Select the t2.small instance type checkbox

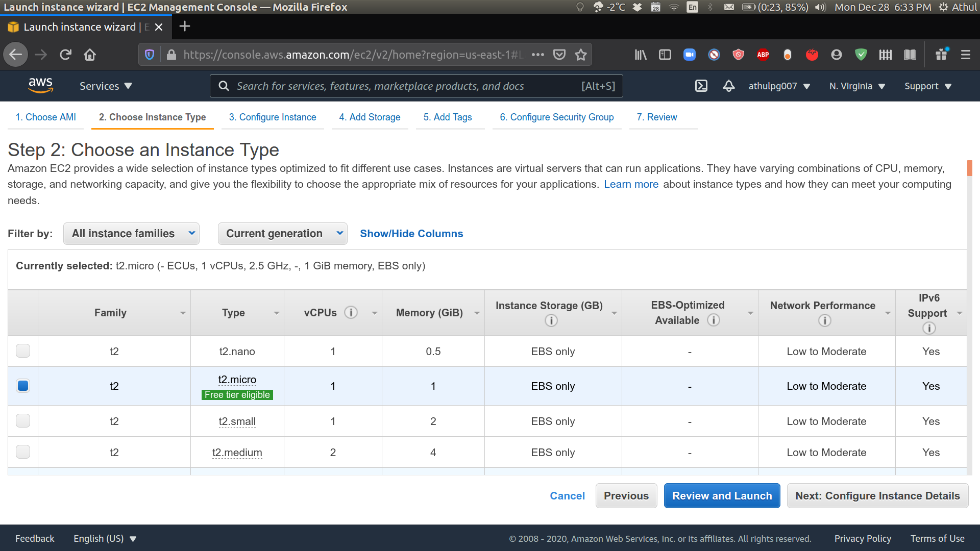pos(23,421)
